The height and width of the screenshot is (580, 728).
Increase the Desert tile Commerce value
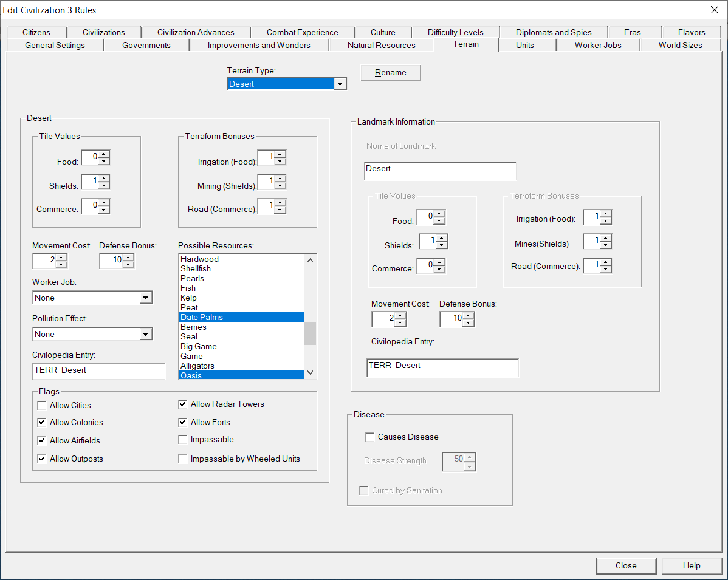pyautogui.click(x=104, y=202)
